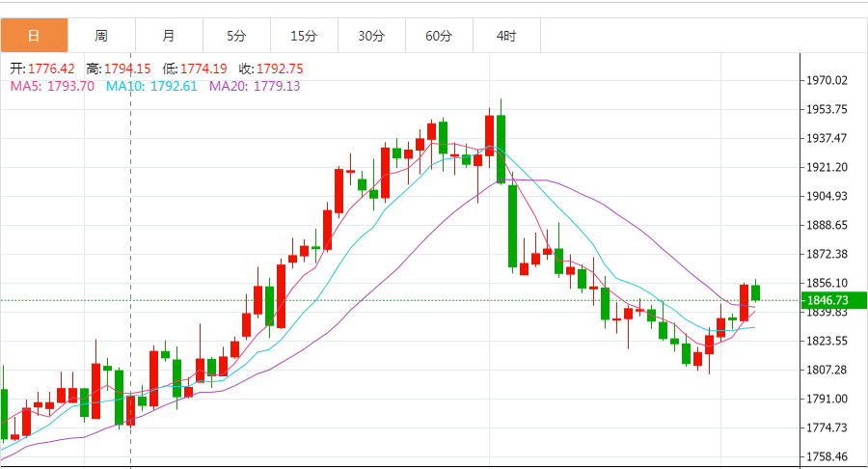
Task: Click the MA5: 1793.70 legend label
Action: (x=52, y=86)
